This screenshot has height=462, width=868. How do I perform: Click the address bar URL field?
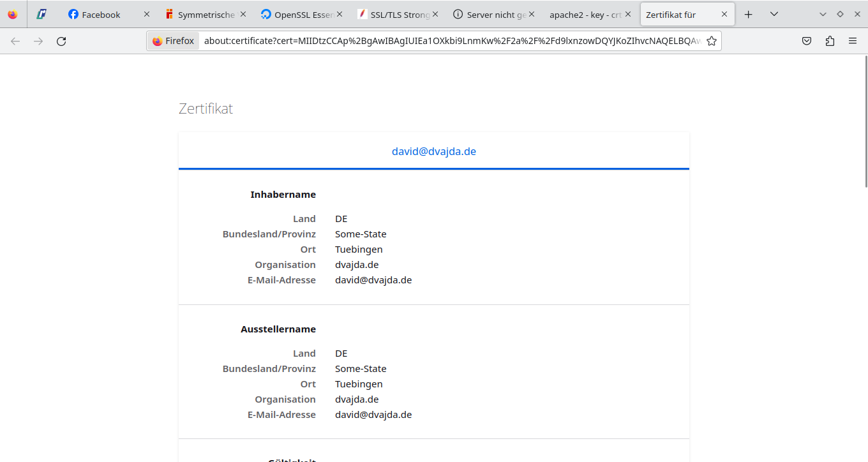447,41
